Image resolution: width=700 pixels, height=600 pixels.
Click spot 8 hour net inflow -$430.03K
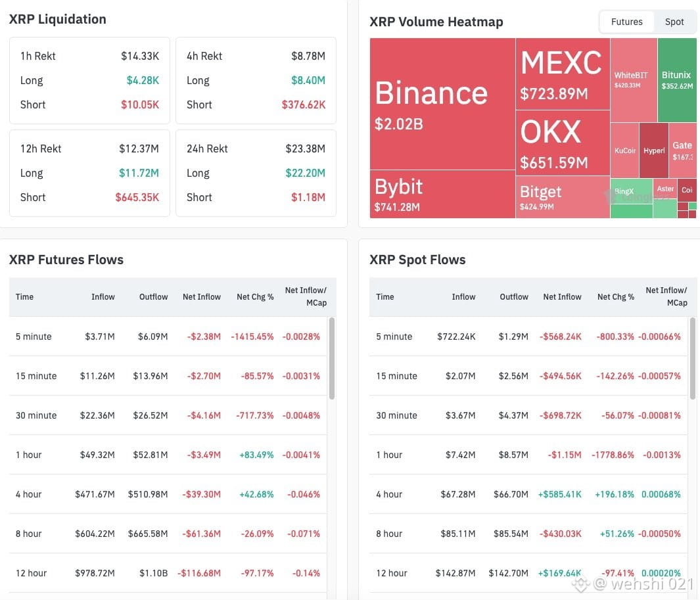[x=561, y=534]
